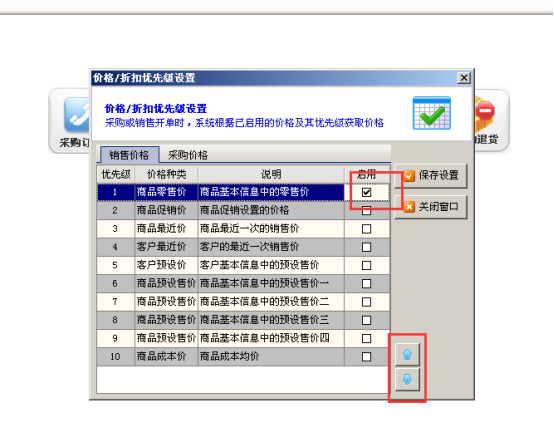The image size is (554, 438).
Task: Close dialog with title bar X
Action: click(x=464, y=78)
